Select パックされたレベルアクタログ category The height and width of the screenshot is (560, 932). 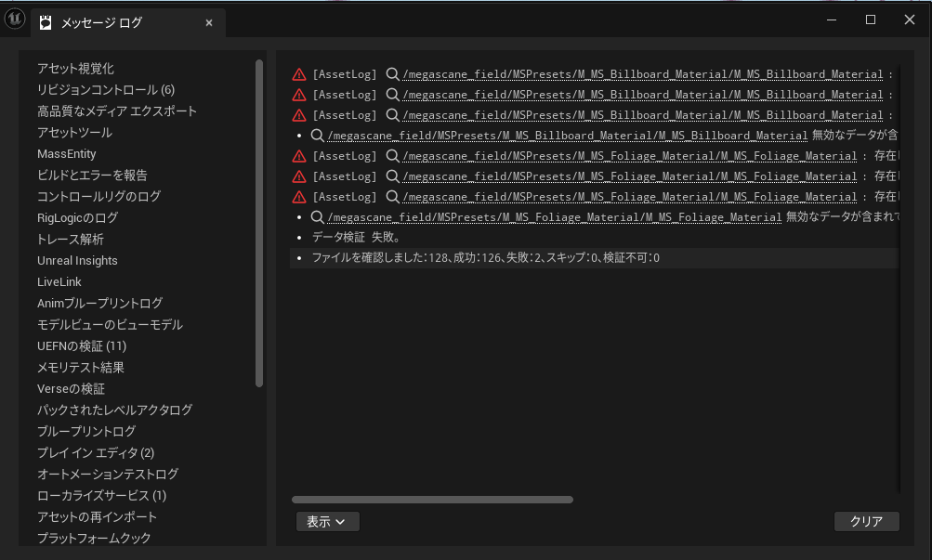114,410
